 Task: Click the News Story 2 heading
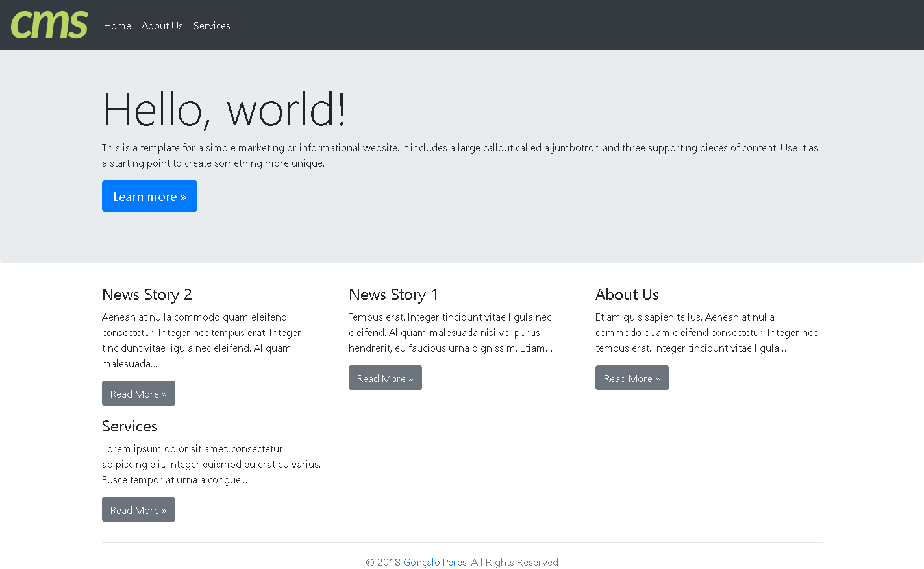click(x=147, y=295)
